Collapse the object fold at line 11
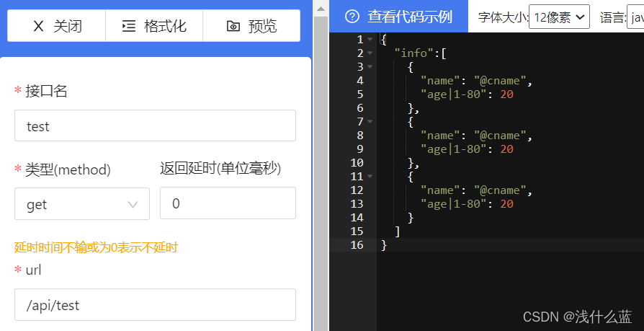Screen dimensions: 644x331 [370, 177]
